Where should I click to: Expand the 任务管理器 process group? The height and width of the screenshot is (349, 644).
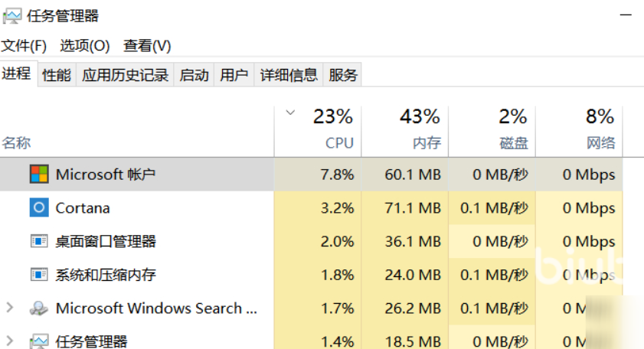coord(10,341)
